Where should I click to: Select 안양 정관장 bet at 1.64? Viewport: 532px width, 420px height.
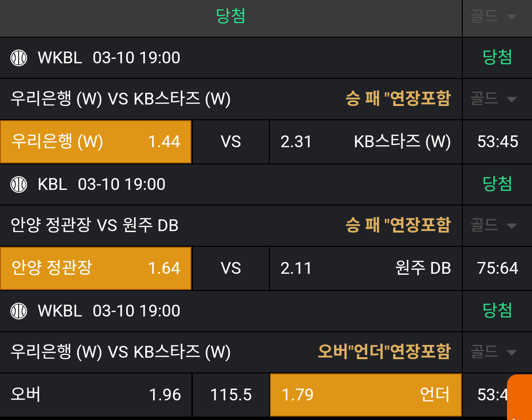(96, 268)
